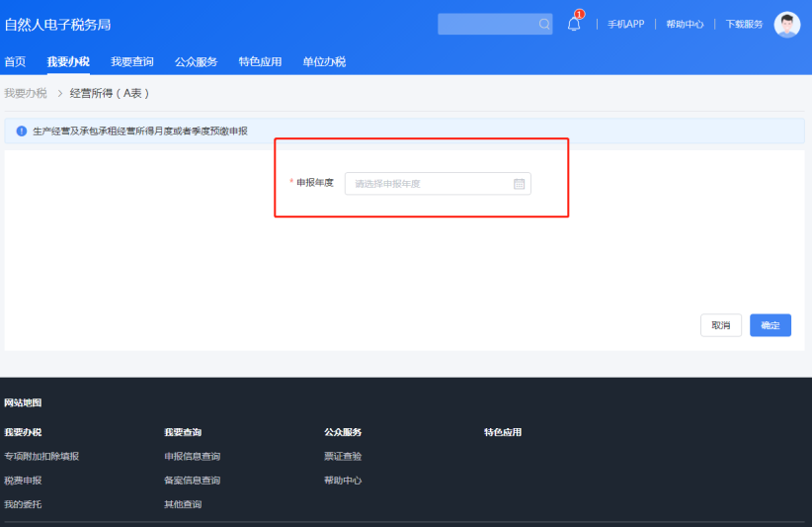Screen dimensions: 812x527
Task: Click the calendar icon in 申报年度 field
Action: point(519,184)
